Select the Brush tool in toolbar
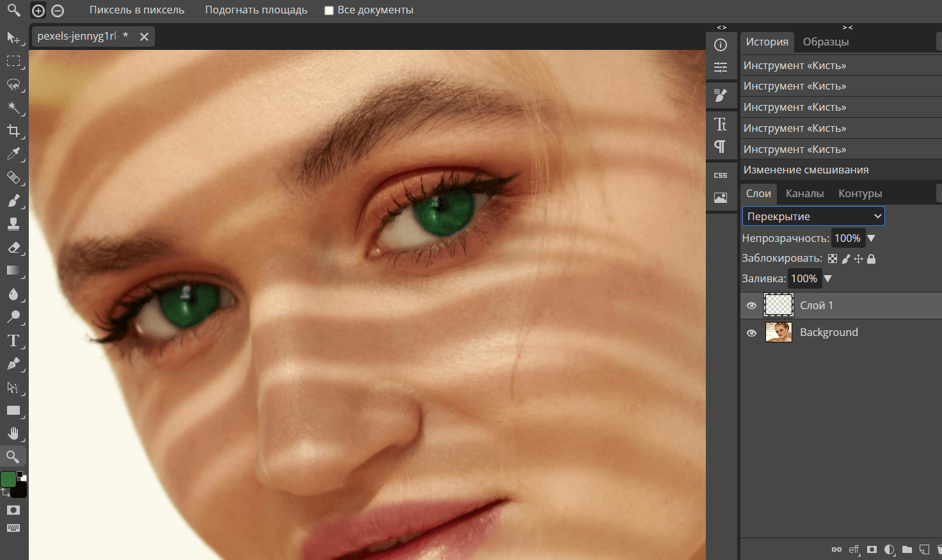 tap(13, 201)
